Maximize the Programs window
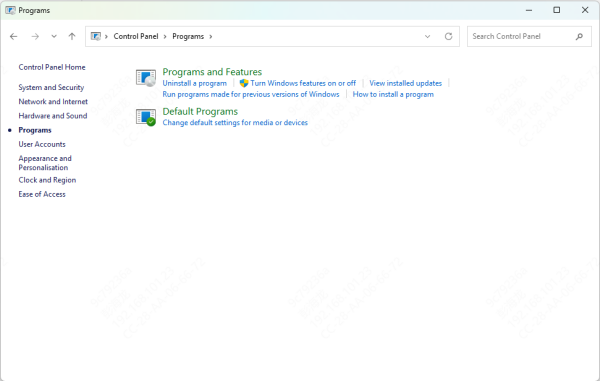 pyautogui.click(x=557, y=10)
